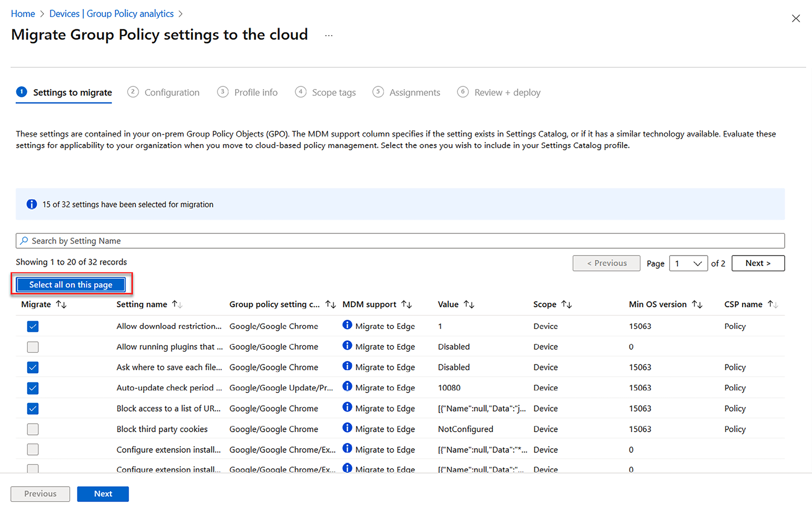This screenshot has width=812, height=511.
Task: Click Select all on this page
Action: (x=71, y=285)
